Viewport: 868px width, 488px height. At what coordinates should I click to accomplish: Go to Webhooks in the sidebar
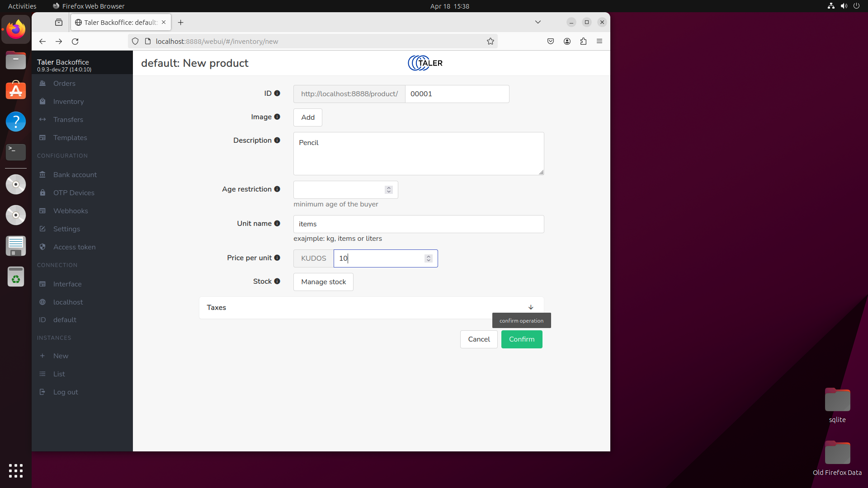click(x=71, y=211)
